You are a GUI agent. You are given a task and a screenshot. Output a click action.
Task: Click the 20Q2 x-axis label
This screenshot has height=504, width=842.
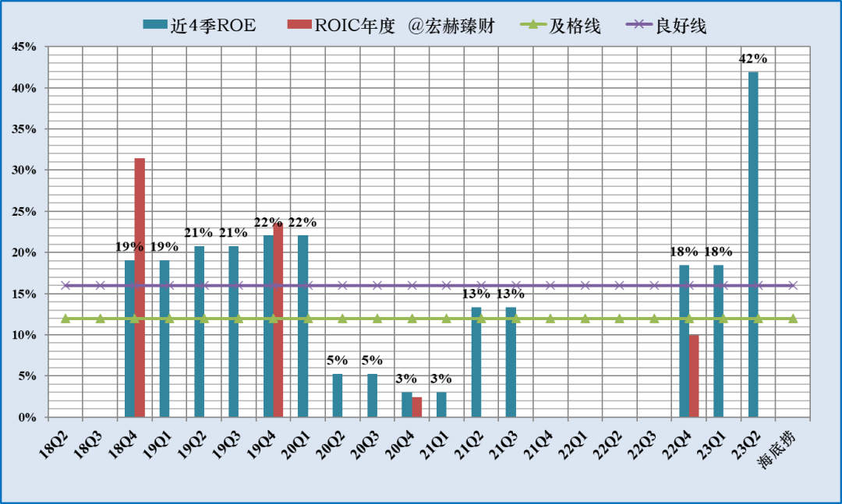coord(331,444)
